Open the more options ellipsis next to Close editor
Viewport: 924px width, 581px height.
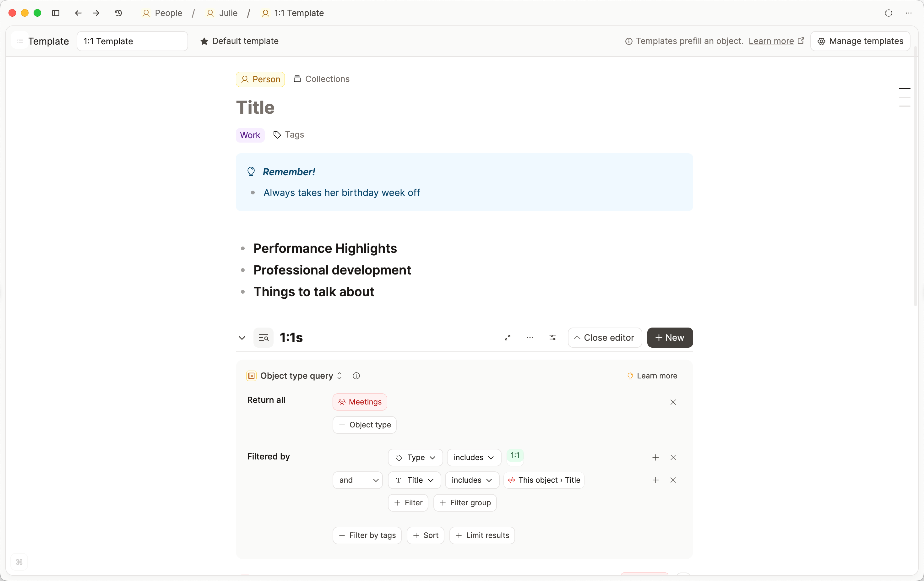[530, 338]
